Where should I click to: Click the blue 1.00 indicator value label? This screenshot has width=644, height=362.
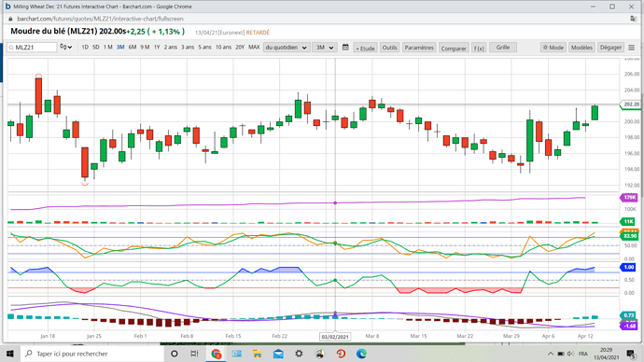click(628, 267)
